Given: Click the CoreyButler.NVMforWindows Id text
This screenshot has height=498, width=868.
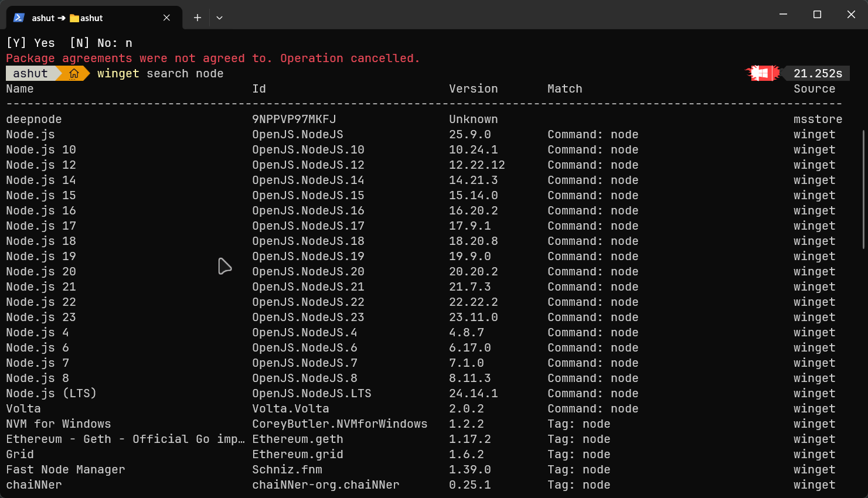Looking at the screenshot, I should tap(339, 424).
